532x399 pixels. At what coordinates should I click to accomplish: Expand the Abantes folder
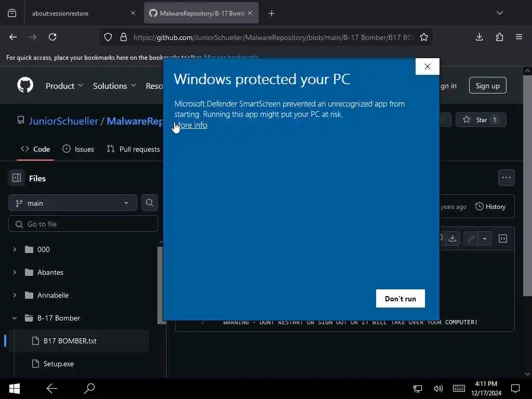(x=15, y=272)
